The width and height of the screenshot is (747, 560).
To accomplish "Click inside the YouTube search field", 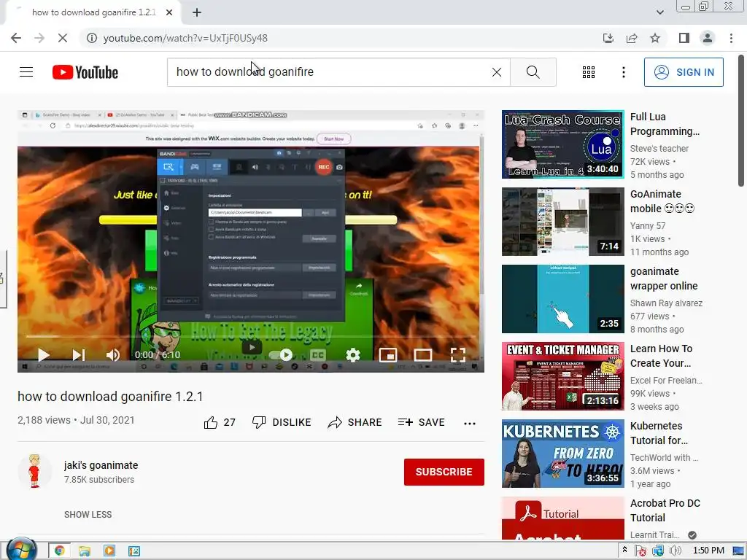I will click(329, 72).
